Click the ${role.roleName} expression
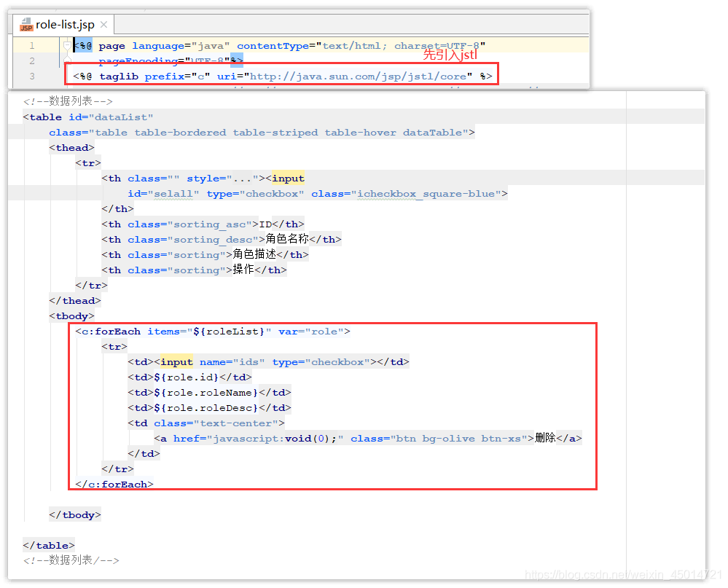 coord(206,393)
